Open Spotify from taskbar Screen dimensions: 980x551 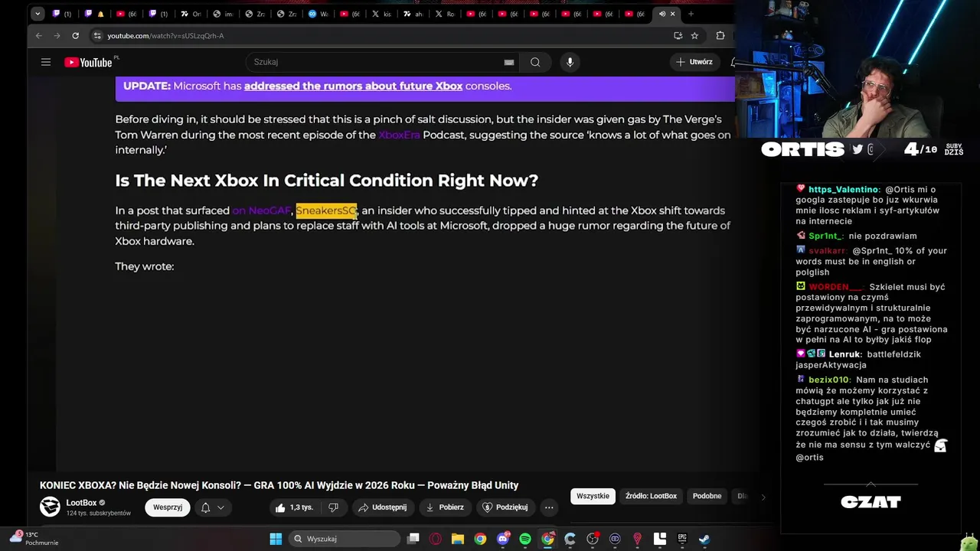(x=525, y=539)
